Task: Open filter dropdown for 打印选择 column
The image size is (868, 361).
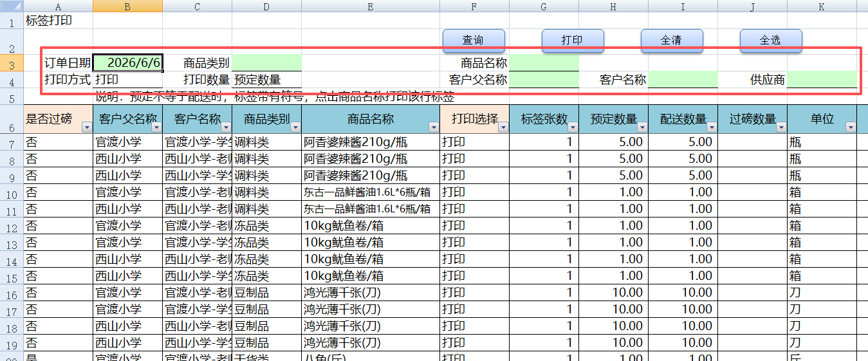Action: click(x=504, y=127)
